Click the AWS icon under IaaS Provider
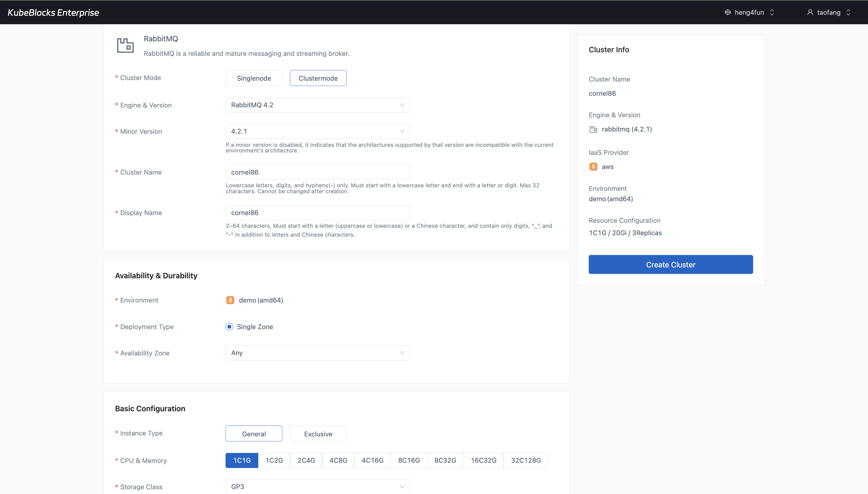Image resolution: width=868 pixels, height=494 pixels. 593,167
